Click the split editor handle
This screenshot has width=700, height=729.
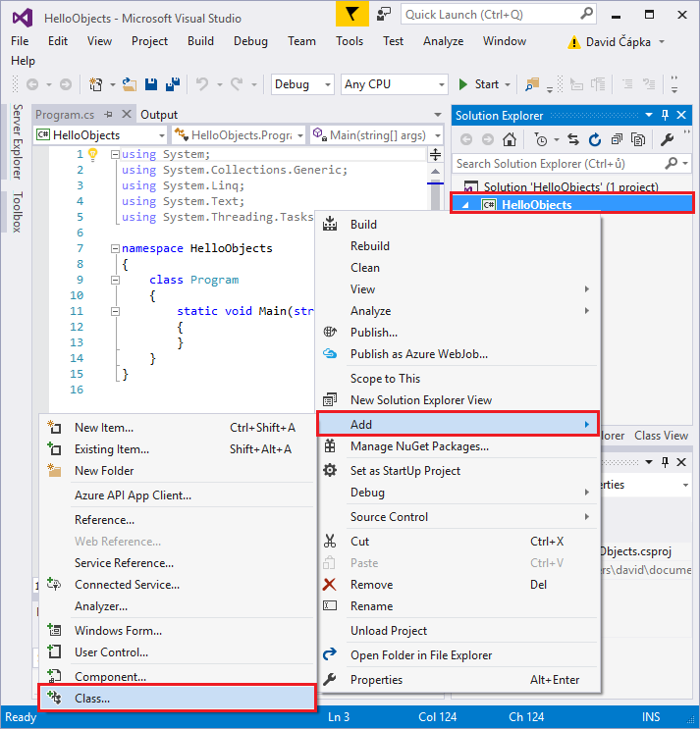(435, 154)
